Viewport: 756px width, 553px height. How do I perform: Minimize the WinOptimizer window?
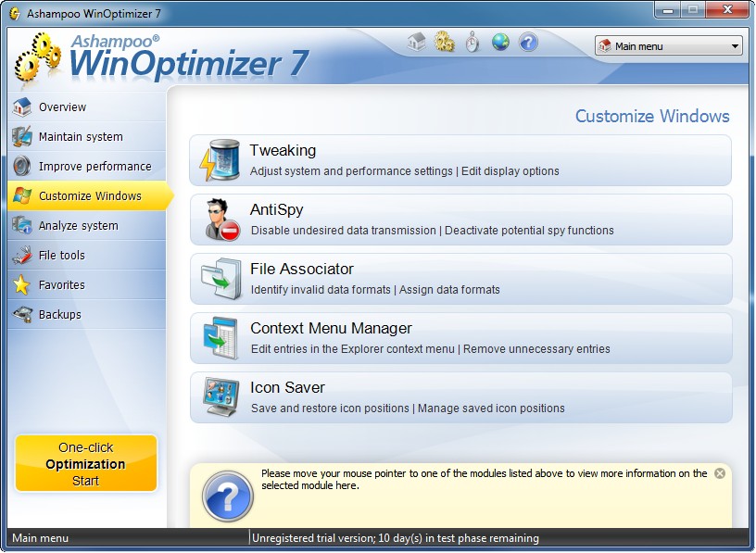coord(668,9)
